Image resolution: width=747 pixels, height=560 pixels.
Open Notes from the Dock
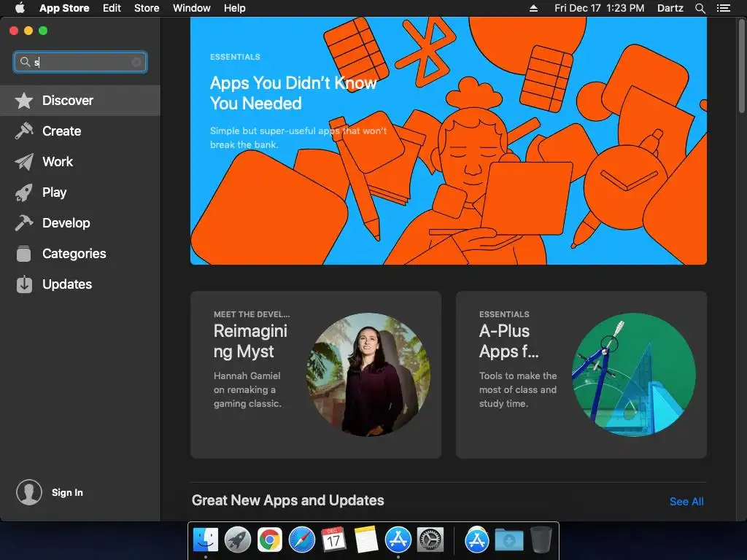click(x=366, y=540)
